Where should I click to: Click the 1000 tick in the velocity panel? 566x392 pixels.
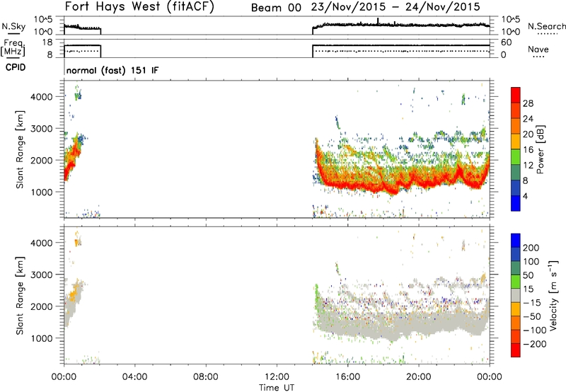click(x=42, y=338)
